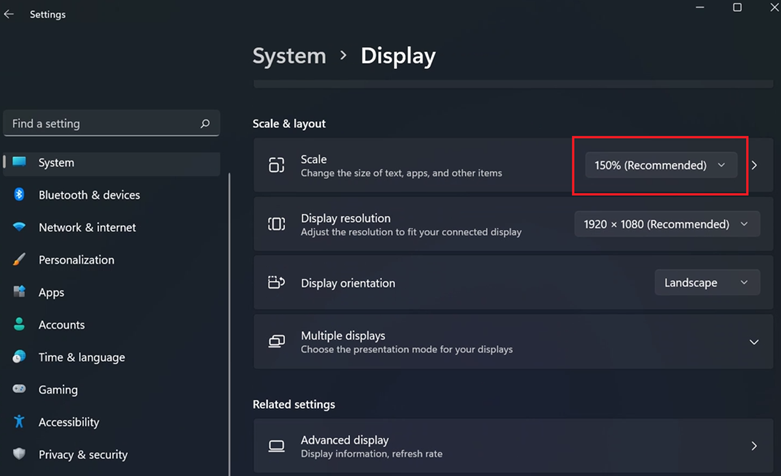Click the Gaming controller icon

tap(19, 390)
